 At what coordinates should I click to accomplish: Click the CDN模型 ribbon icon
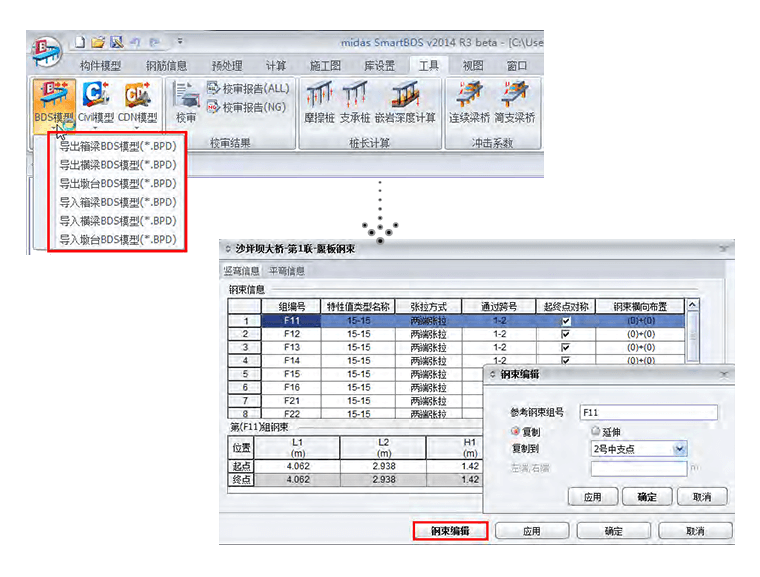(137, 103)
